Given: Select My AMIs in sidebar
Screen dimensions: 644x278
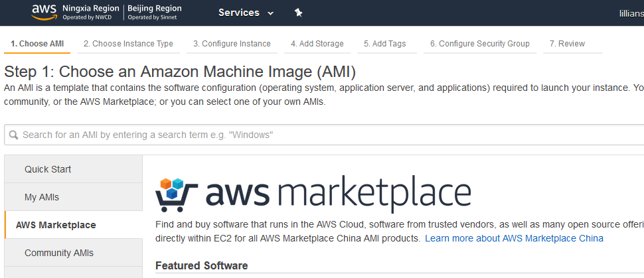Looking at the screenshot, I should 74,197.
